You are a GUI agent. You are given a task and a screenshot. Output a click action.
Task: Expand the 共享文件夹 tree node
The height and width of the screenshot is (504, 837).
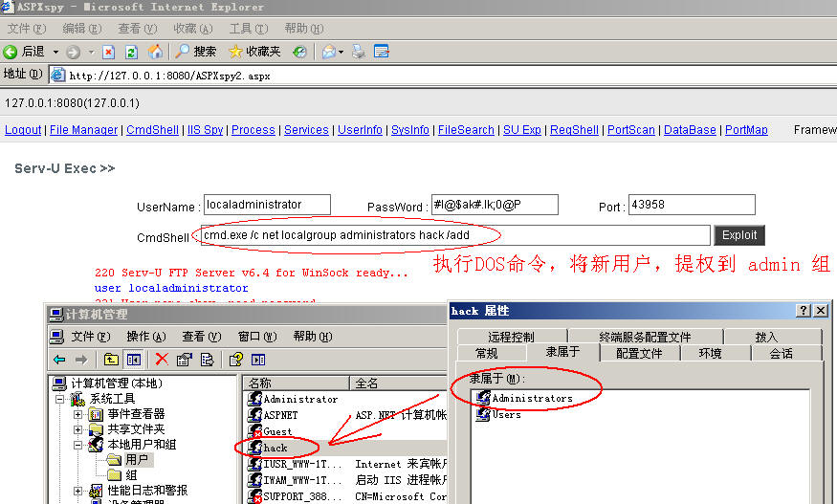tap(77, 429)
